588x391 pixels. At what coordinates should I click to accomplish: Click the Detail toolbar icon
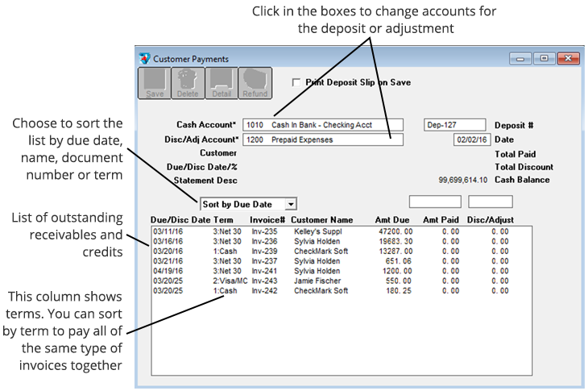pos(220,83)
